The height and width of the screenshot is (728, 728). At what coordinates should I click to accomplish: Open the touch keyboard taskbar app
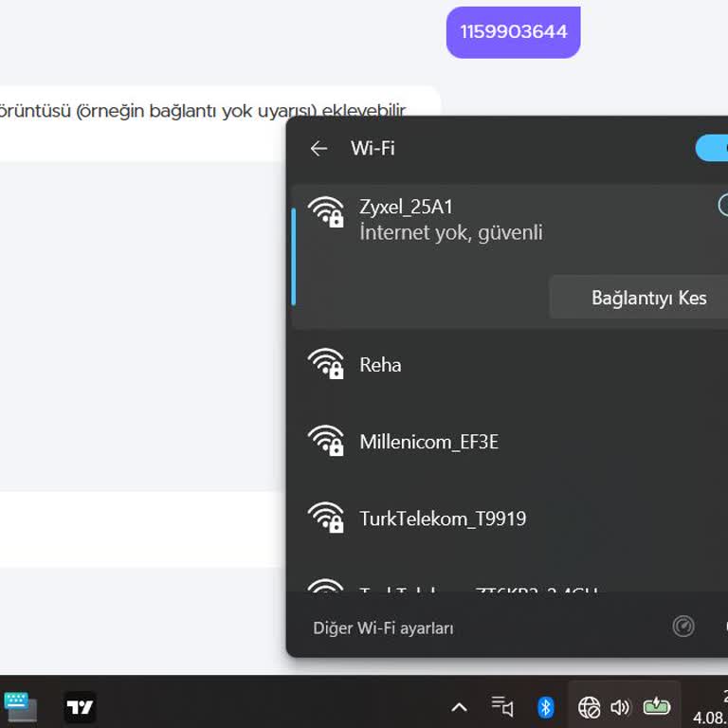(x=20, y=707)
